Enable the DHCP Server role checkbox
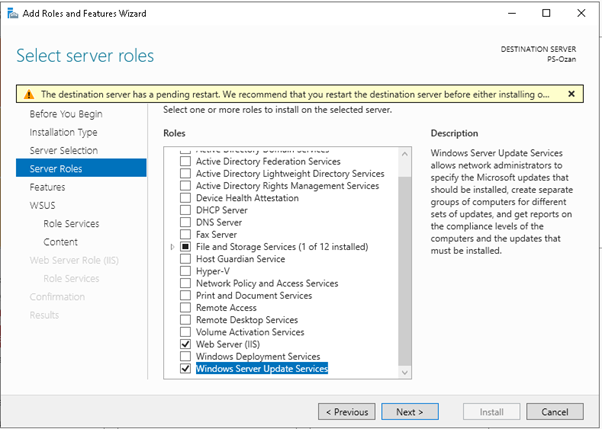Image resolution: width=602 pixels, height=429 pixels. coord(185,210)
